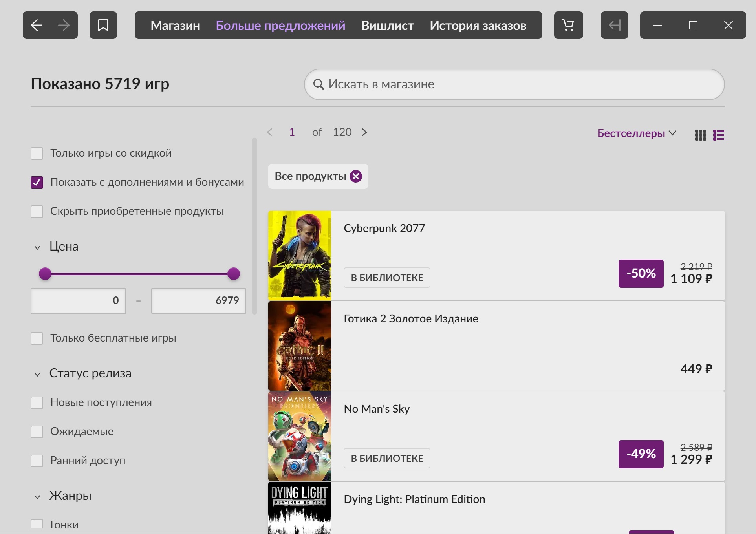Image resolution: width=756 pixels, height=534 pixels.
Task: Click the minimum price slider handle
Action: [x=45, y=274]
